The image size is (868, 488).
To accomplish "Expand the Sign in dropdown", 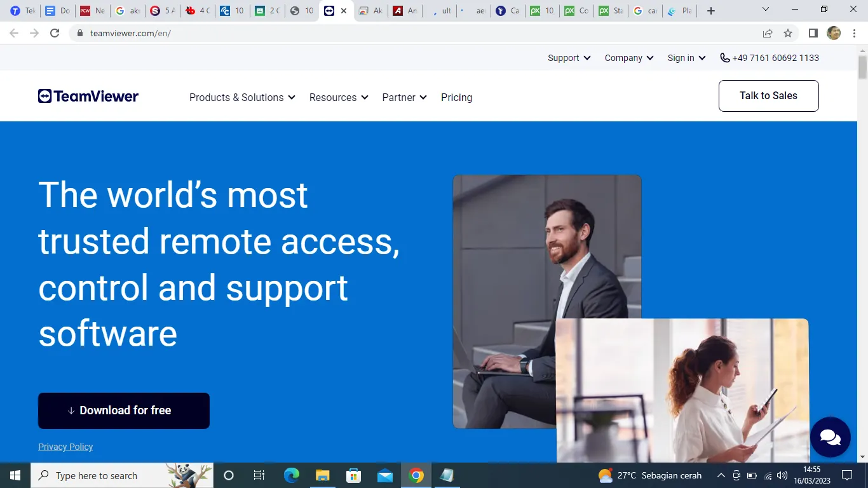I will 686,58.
